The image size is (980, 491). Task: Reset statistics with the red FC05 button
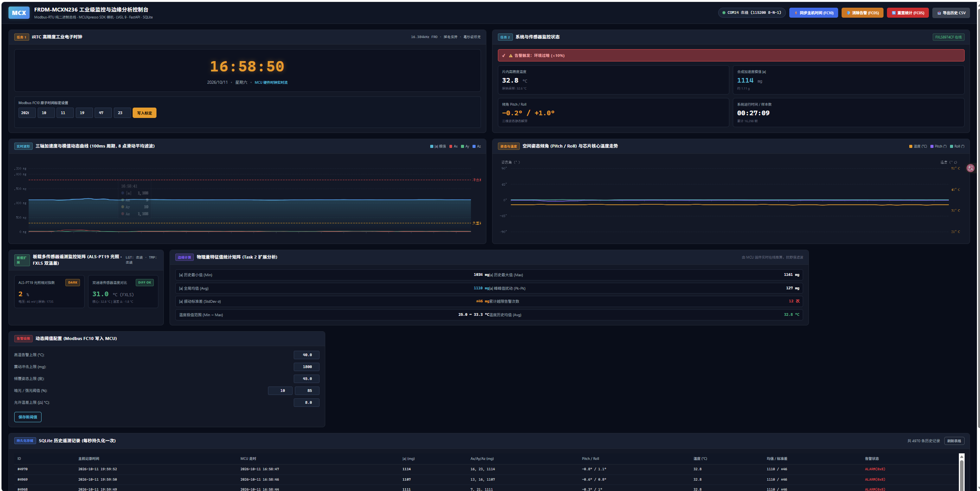pyautogui.click(x=908, y=13)
